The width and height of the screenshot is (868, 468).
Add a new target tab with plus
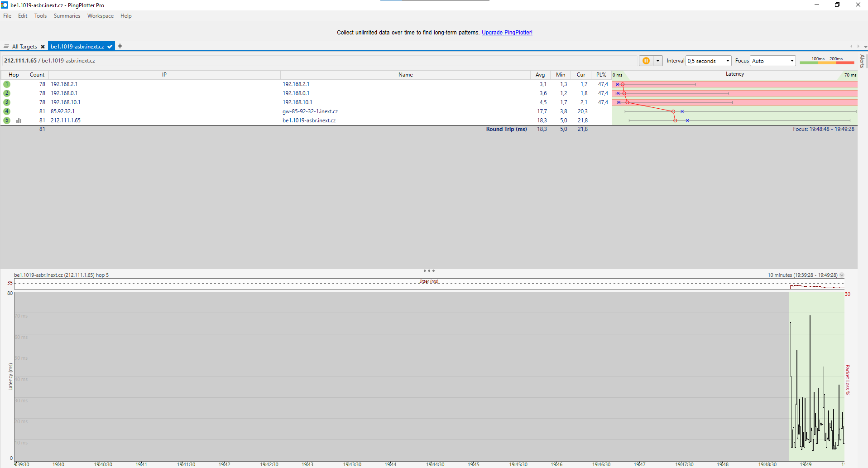(x=120, y=46)
